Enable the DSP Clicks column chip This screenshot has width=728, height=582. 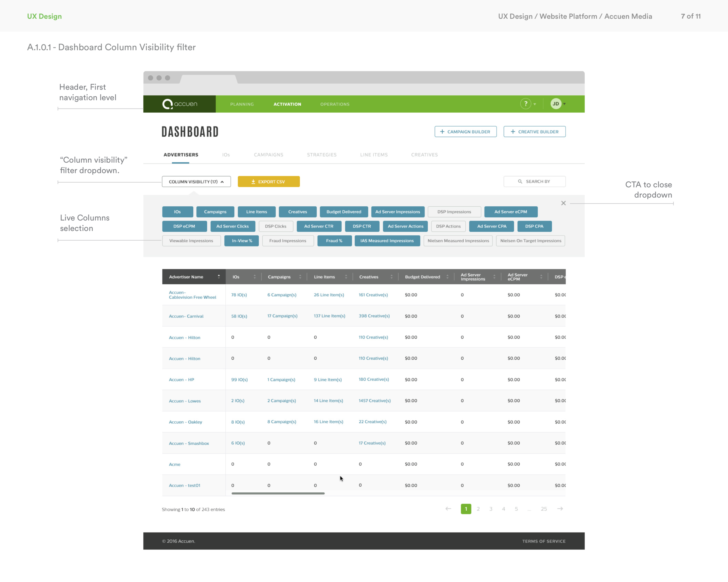(275, 226)
